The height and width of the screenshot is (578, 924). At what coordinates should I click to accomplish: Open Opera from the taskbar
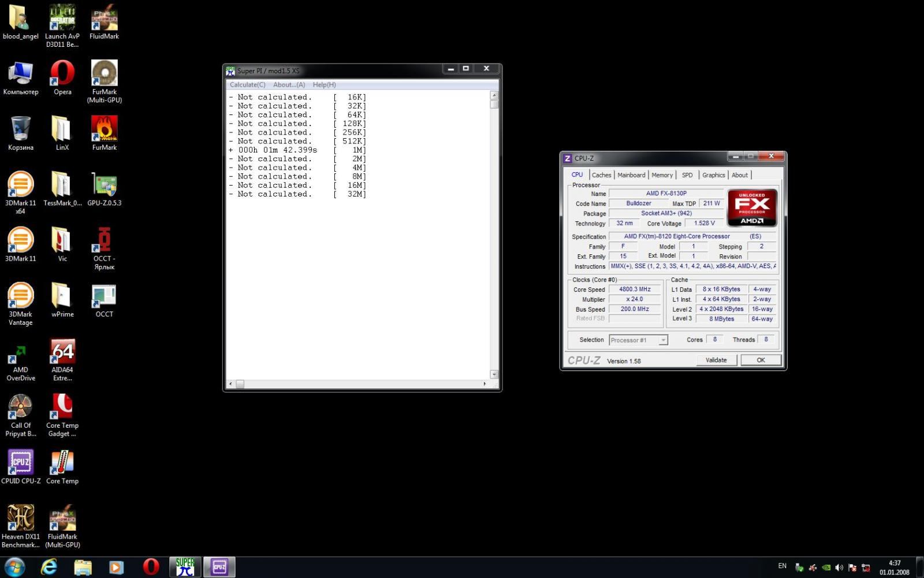pos(151,567)
